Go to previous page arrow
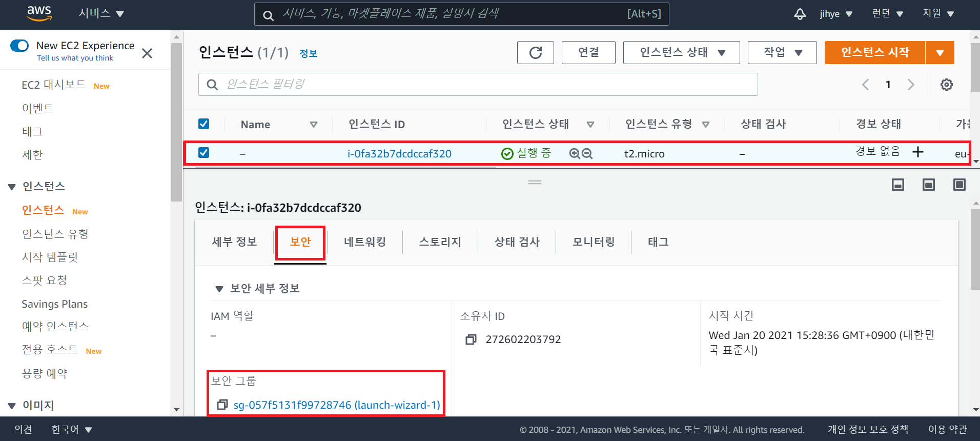Viewport: 980px width, 441px height. [x=865, y=85]
